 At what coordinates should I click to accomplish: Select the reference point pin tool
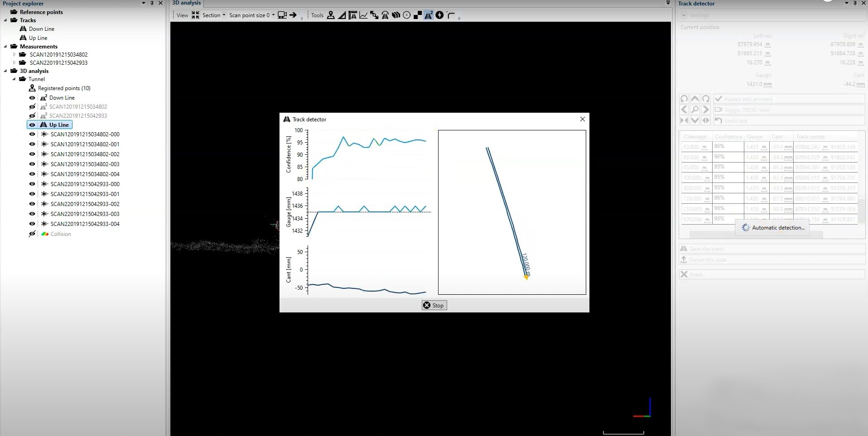[x=331, y=15]
